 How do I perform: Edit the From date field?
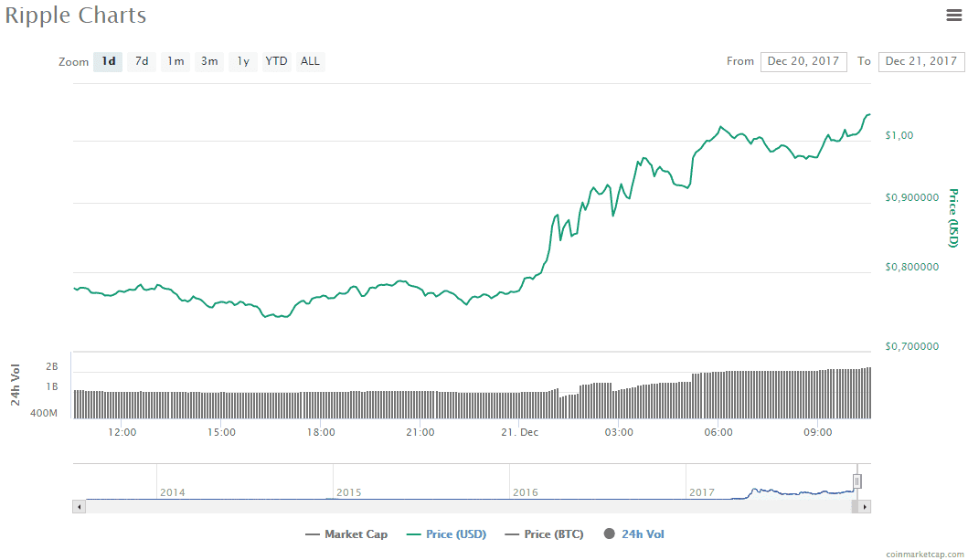click(x=803, y=61)
